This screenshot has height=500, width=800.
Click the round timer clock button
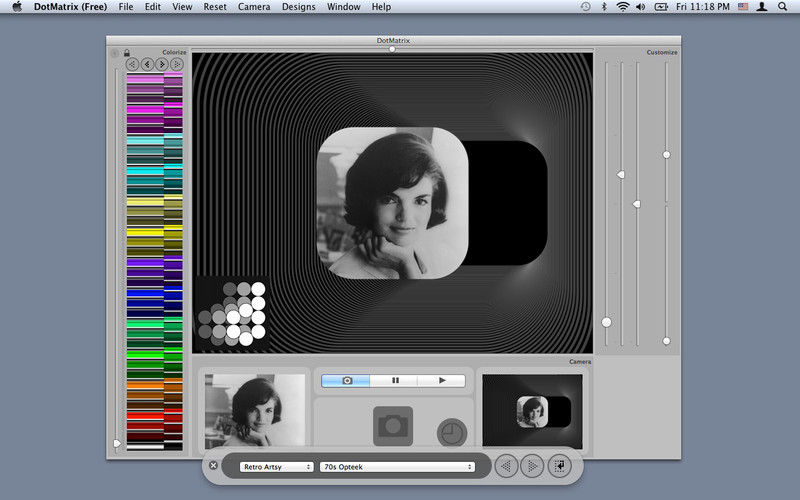click(452, 433)
